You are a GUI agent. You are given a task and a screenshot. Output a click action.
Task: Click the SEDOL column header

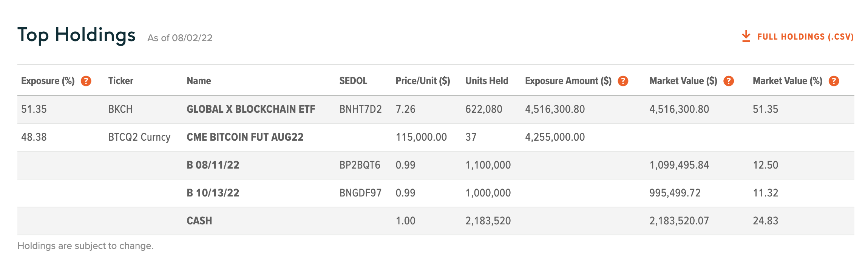353,81
